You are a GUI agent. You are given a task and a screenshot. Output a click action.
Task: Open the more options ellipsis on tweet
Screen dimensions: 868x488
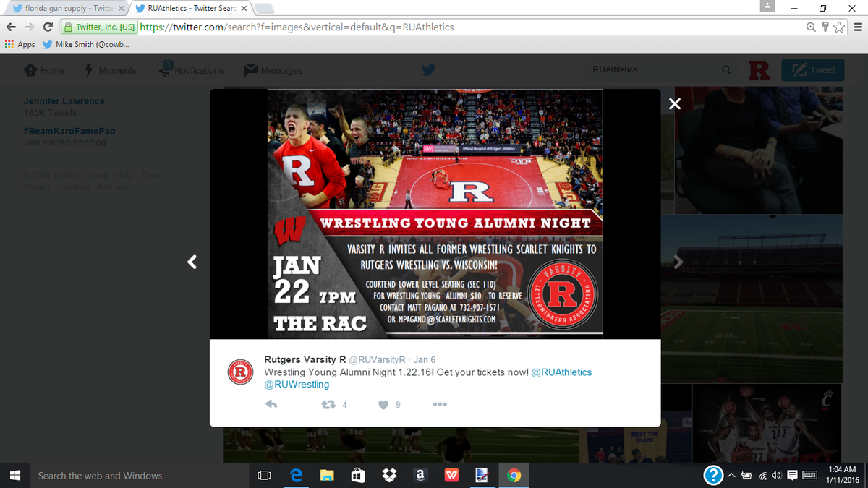click(x=440, y=405)
